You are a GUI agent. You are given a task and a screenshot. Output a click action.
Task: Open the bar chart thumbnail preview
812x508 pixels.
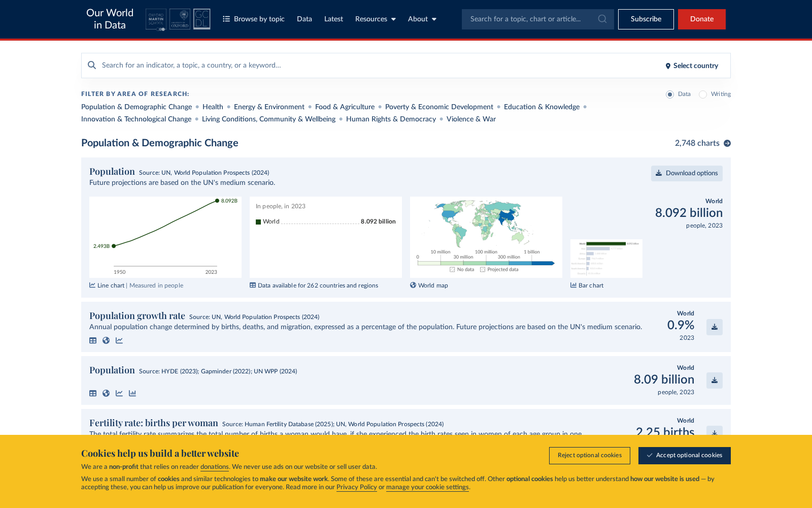click(606, 259)
